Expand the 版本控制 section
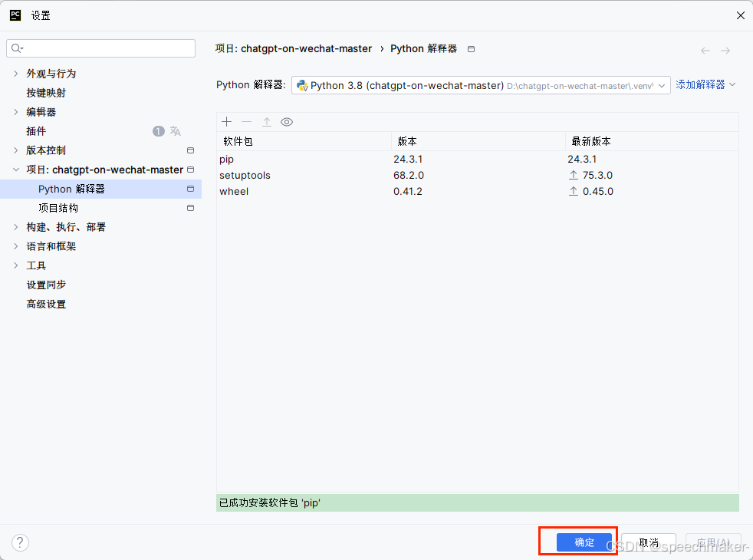753x560 pixels. [x=16, y=150]
